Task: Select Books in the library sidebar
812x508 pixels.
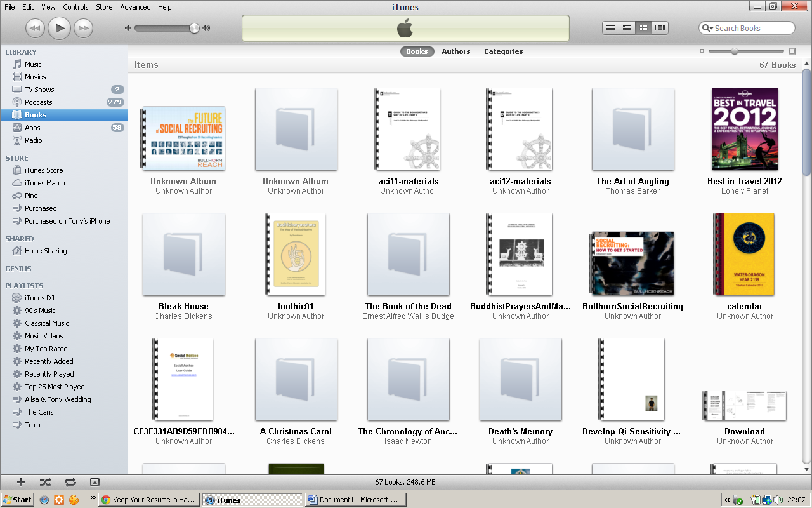Action: [x=63, y=115]
